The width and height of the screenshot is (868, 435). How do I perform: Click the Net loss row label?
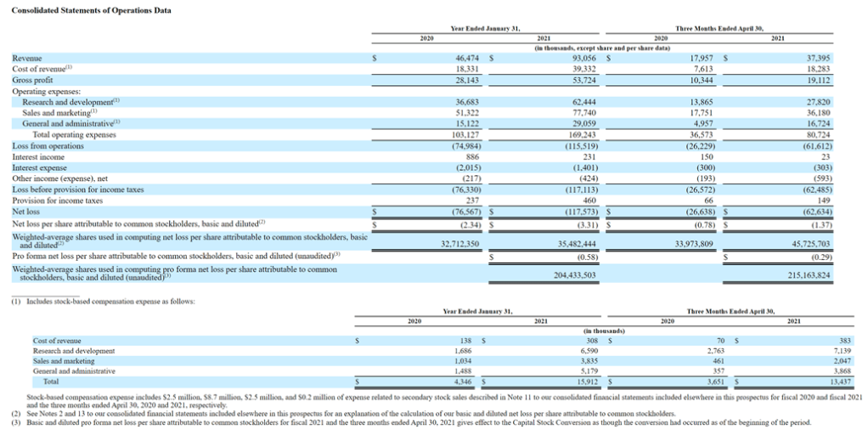27,212
